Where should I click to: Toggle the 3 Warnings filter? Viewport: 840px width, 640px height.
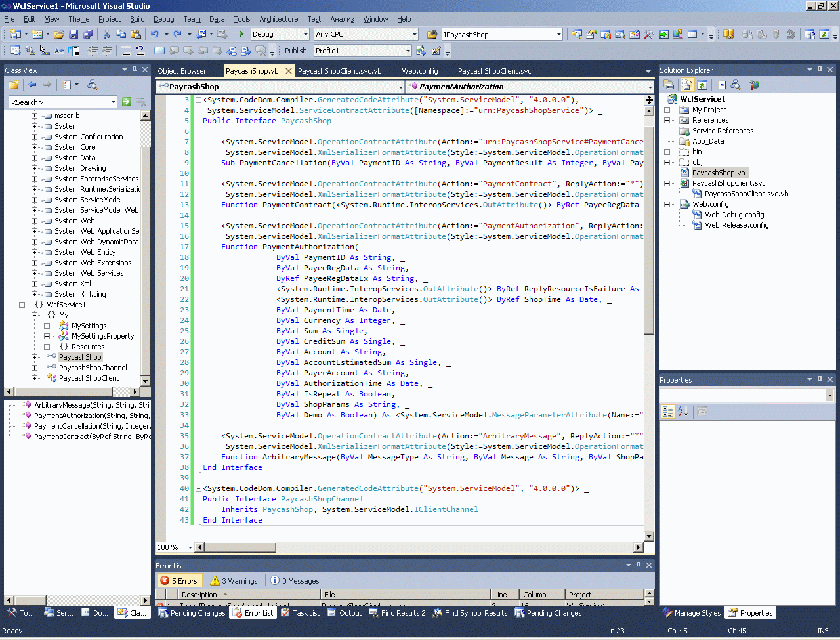coord(234,581)
